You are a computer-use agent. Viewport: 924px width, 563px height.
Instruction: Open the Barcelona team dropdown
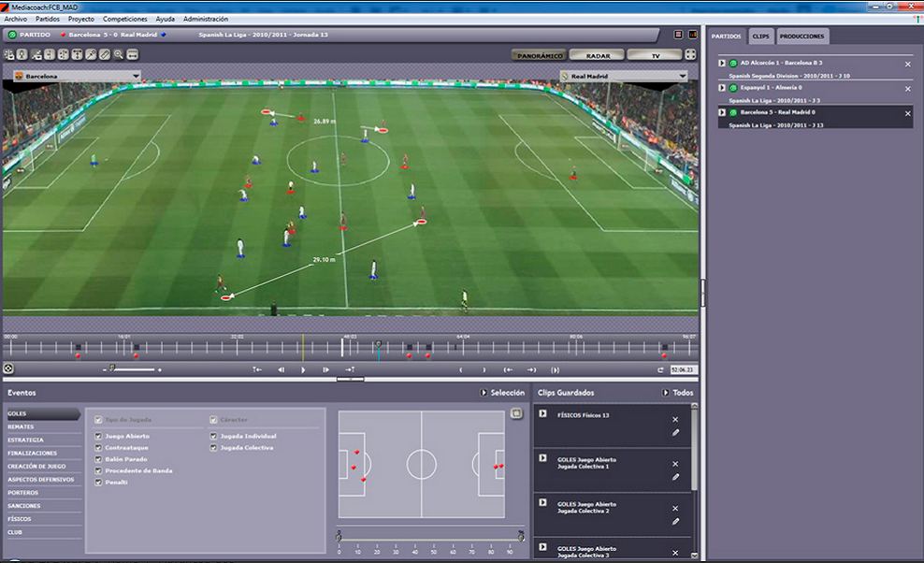pyautogui.click(x=136, y=76)
